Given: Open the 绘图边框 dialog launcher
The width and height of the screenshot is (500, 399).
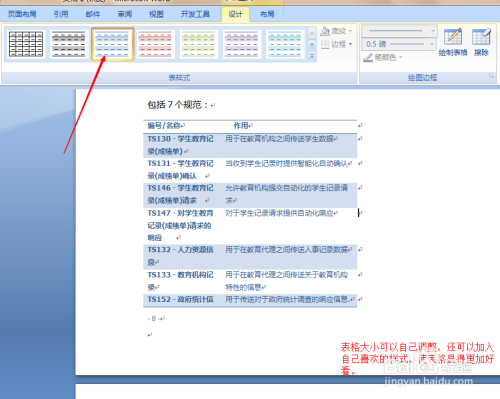Looking at the screenshot, I should [x=491, y=76].
